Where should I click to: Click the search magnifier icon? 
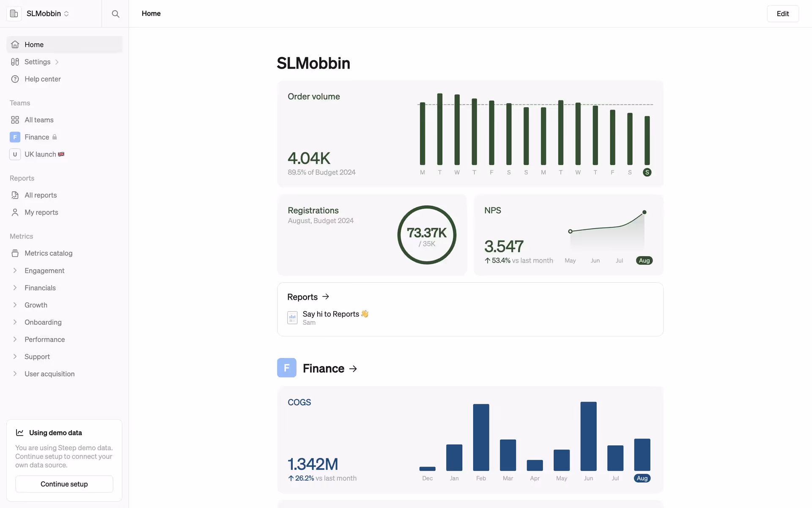[x=115, y=14]
